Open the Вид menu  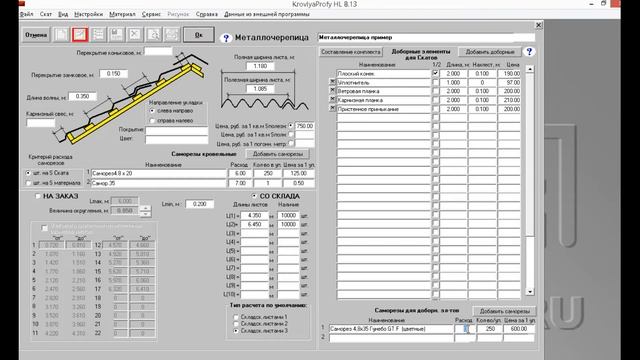click(63, 14)
